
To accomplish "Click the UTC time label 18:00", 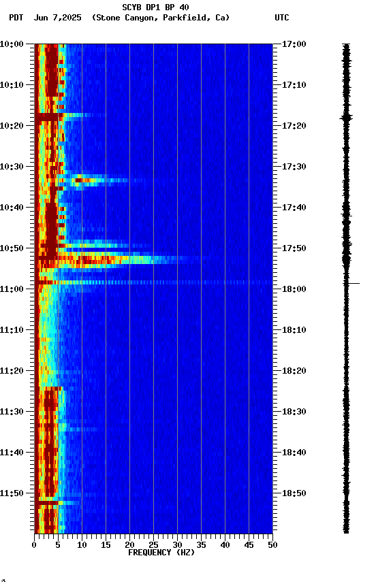I will (294, 289).
